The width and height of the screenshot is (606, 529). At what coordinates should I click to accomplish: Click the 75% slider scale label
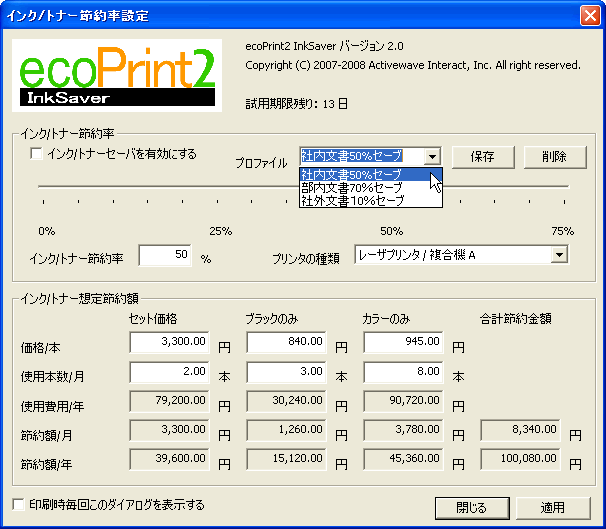563,231
